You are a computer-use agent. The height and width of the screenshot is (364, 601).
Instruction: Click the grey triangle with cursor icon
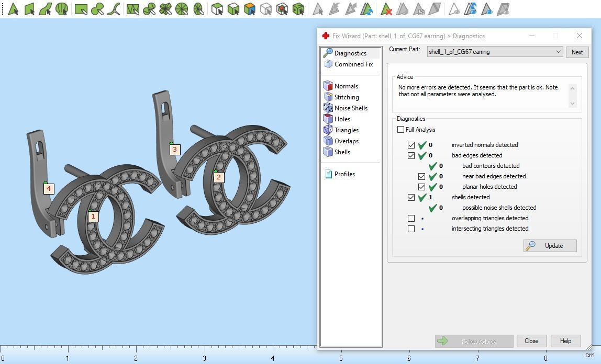(317, 9)
